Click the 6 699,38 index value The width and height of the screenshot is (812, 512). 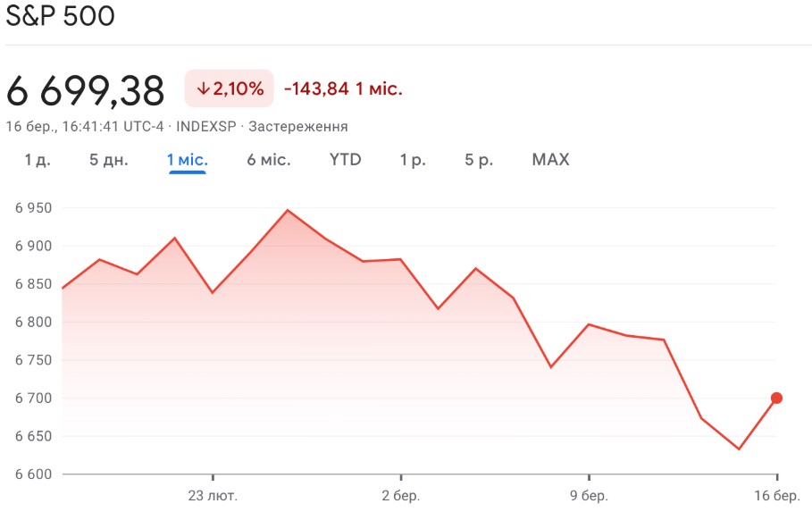pos(86,90)
